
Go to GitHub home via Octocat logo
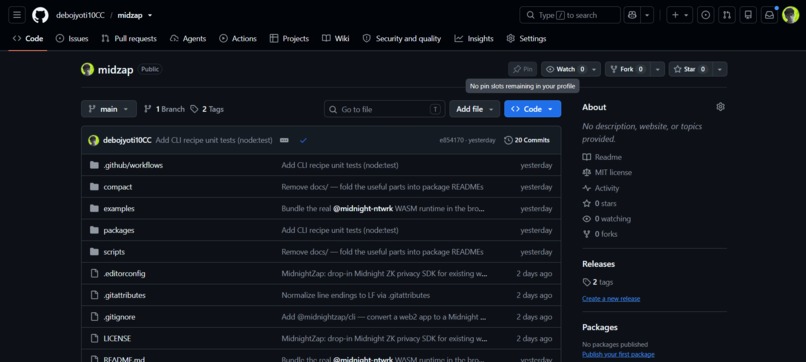[x=41, y=15]
